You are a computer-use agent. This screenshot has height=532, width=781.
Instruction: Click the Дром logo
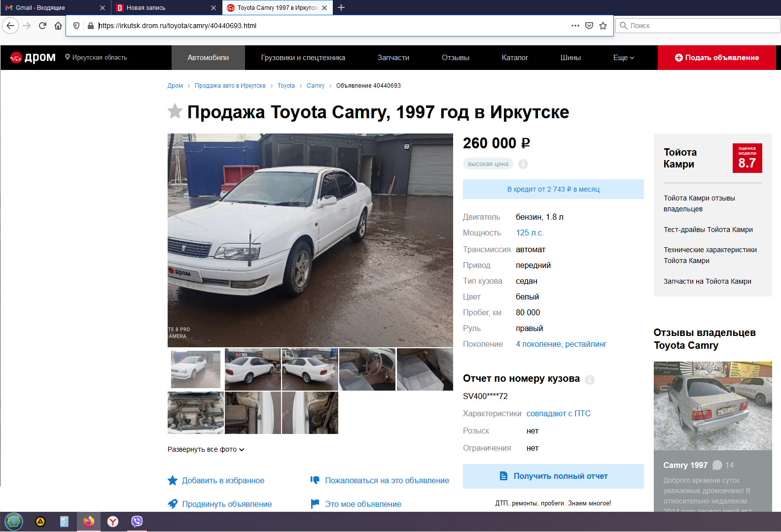[33, 58]
